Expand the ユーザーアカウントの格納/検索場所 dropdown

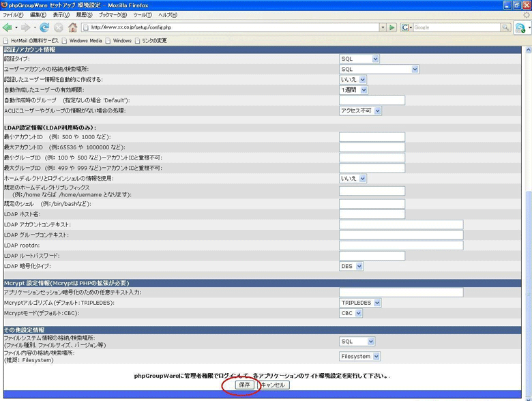point(379,70)
